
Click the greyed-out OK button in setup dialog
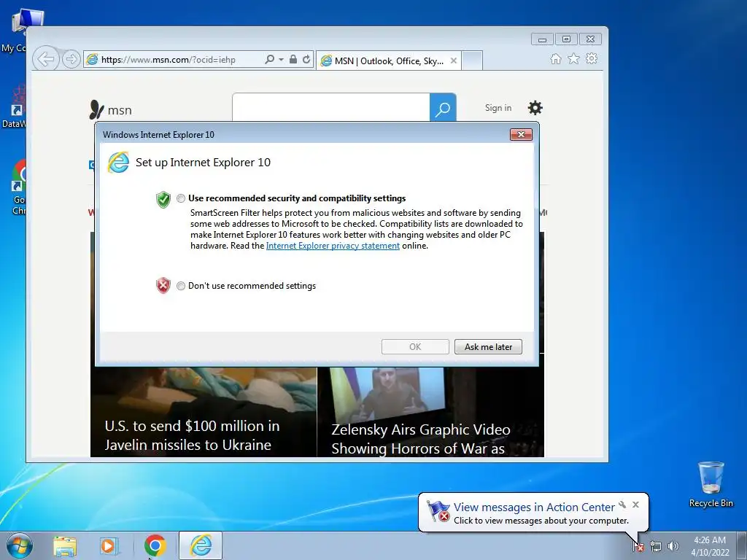415,346
